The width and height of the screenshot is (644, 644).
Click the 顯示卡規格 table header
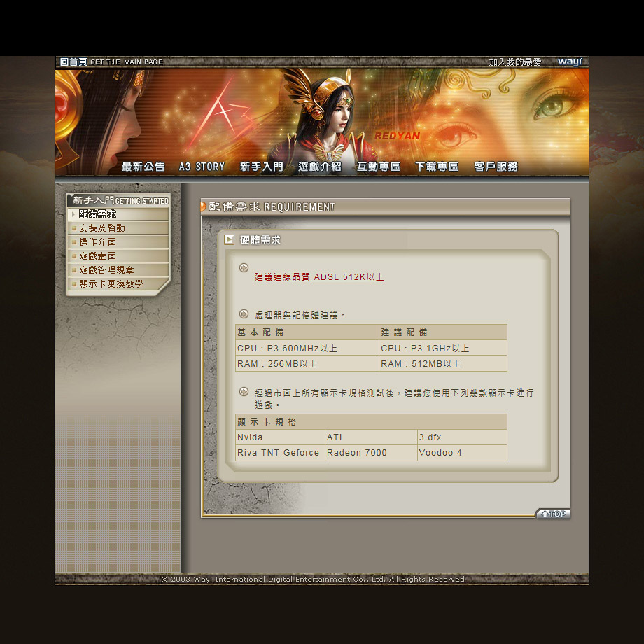pos(371,422)
